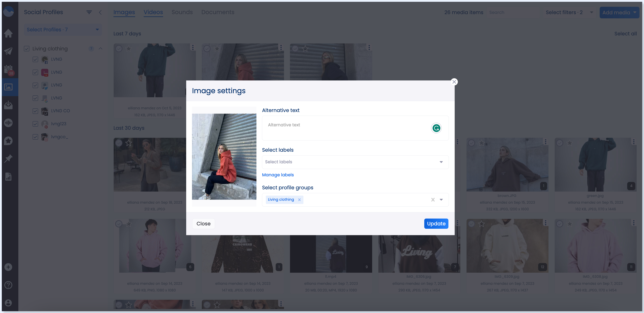Click the media Search field

pos(514,12)
